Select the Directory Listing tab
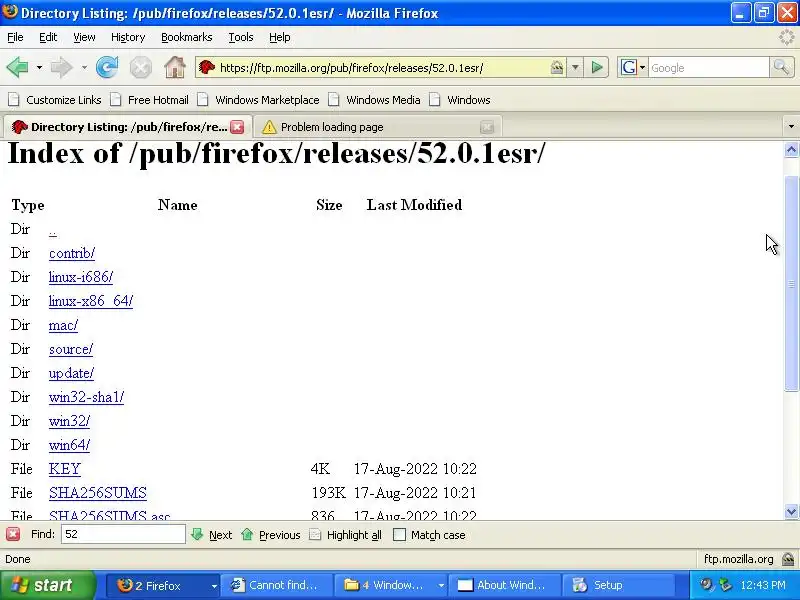This screenshot has height=600, width=800. coord(128,127)
